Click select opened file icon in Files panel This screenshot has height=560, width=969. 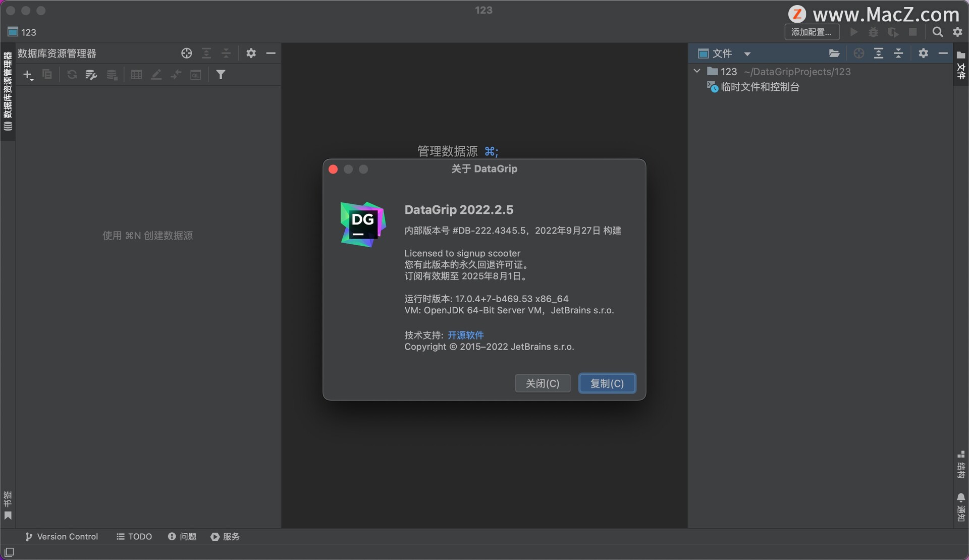[x=858, y=53]
